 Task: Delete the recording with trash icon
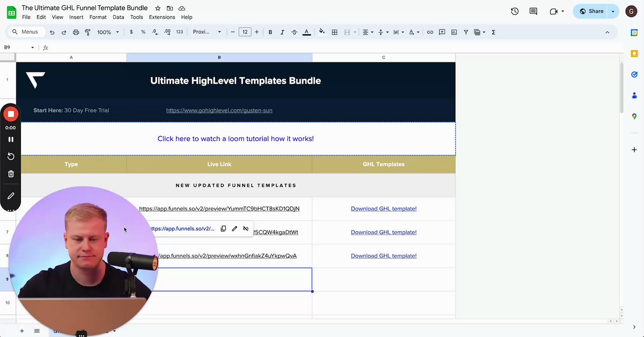click(11, 174)
